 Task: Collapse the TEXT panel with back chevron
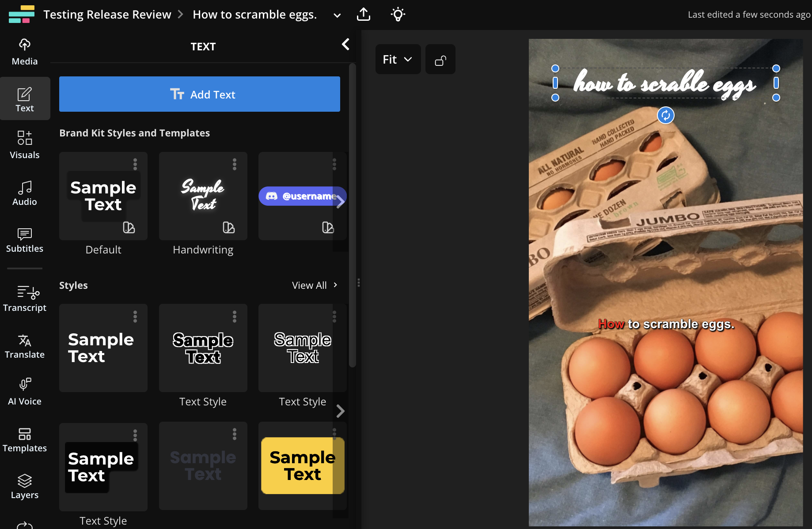[345, 45]
